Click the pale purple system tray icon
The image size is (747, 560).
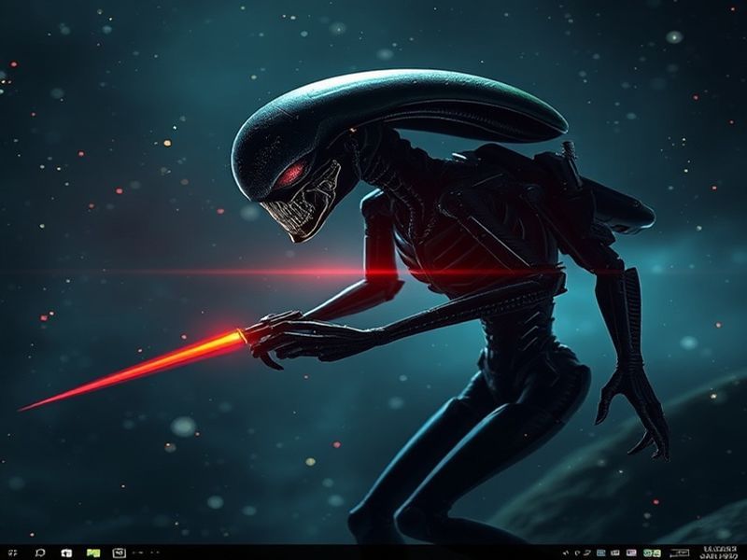pos(631,553)
